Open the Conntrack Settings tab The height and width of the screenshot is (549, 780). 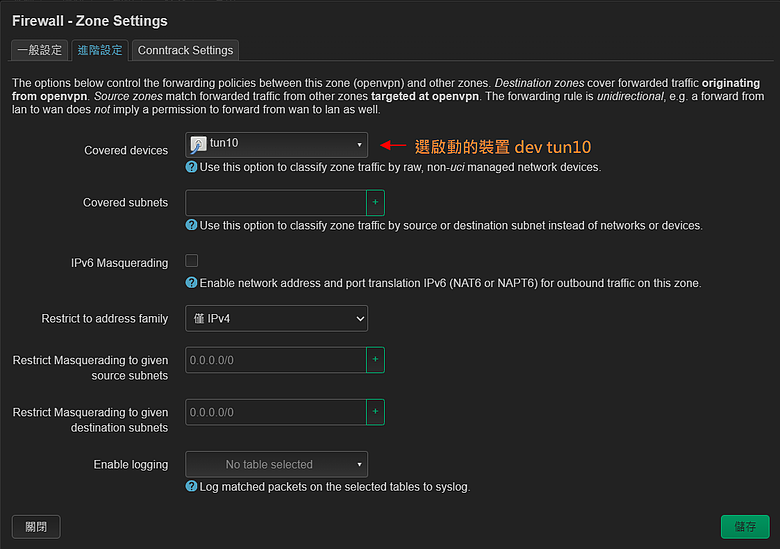coord(185,50)
